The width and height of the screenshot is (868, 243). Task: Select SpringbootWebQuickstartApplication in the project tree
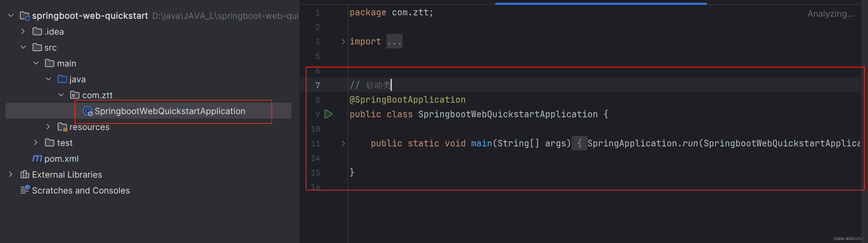coord(170,111)
